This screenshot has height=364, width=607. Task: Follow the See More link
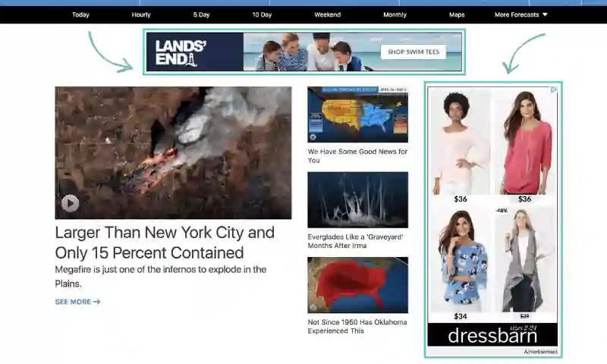pyautogui.click(x=77, y=302)
